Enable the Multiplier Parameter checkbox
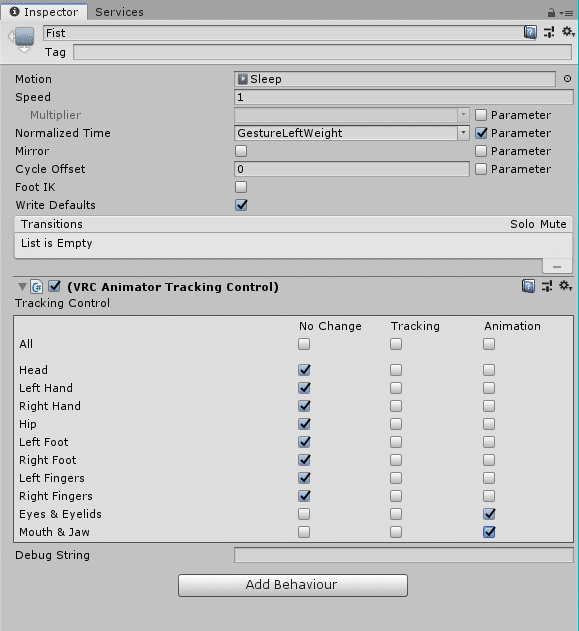The height and width of the screenshot is (631, 579). click(x=481, y=115)
